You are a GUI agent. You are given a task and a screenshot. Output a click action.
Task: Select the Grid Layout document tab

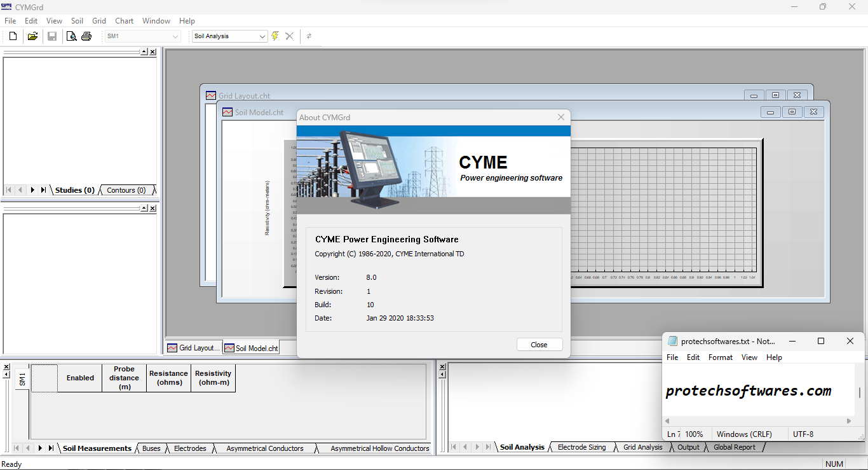click(x=194, y=348)
